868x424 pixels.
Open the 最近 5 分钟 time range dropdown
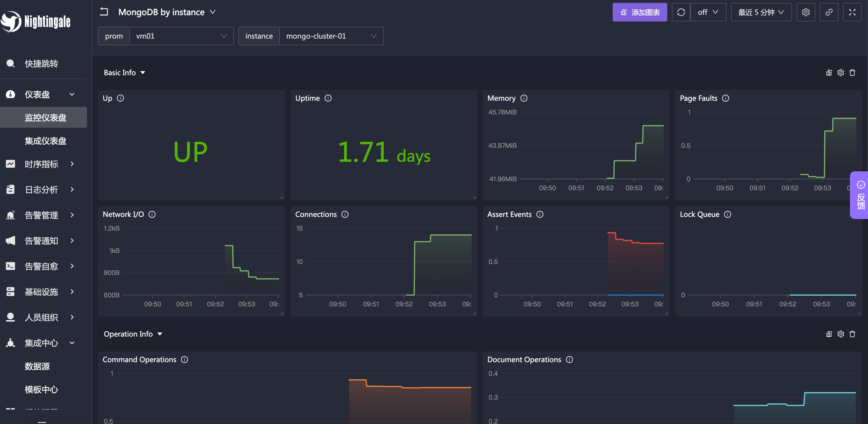[x=761, y=12]
